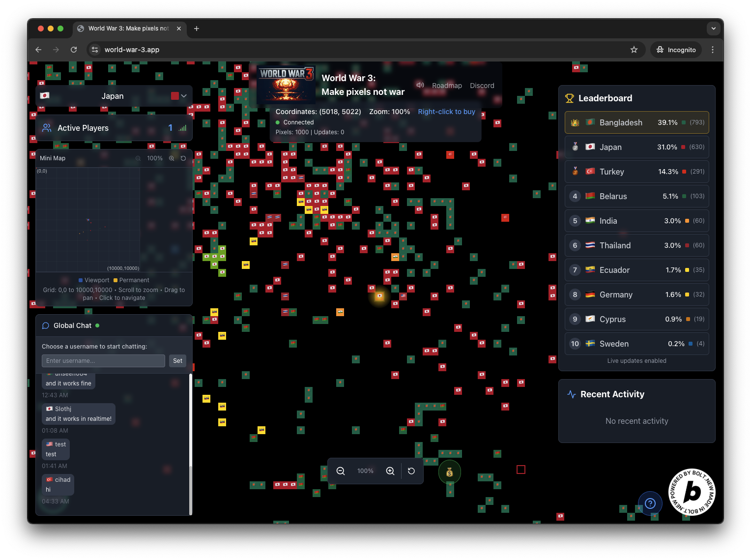The height and width of the screenshot is (560, 751).
Task: Select the World War 3 browser tab
Action: point(130,29)
